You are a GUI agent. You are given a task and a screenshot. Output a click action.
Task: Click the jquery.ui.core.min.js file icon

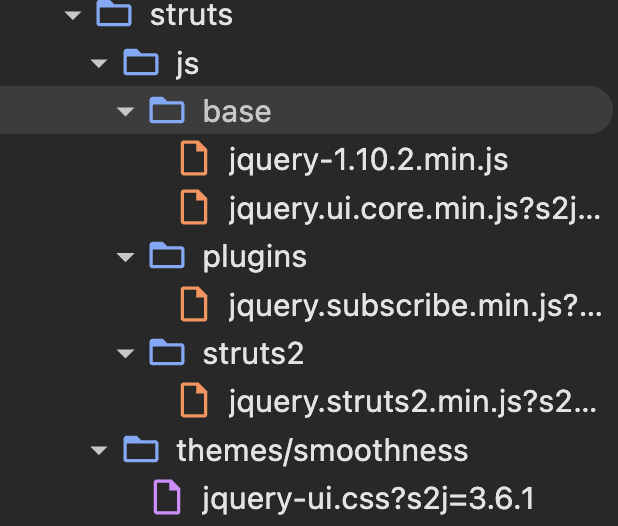[x=194, y=207]
